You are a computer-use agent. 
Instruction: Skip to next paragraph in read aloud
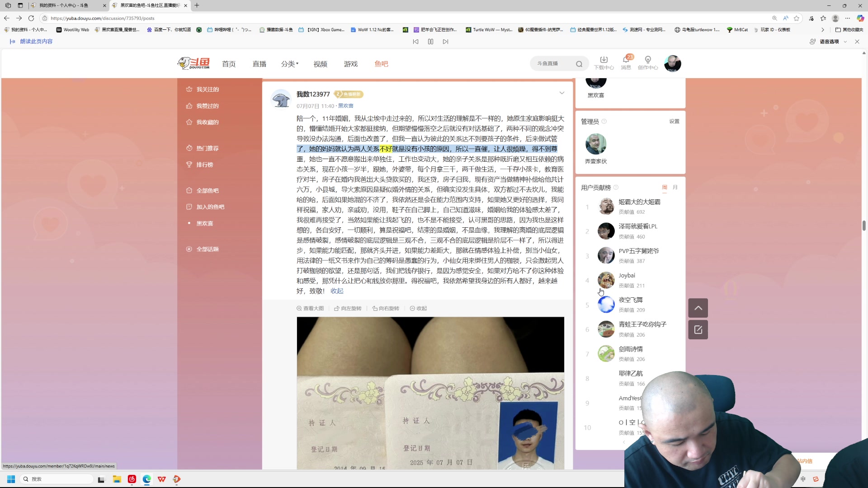(x=445, y=42)
